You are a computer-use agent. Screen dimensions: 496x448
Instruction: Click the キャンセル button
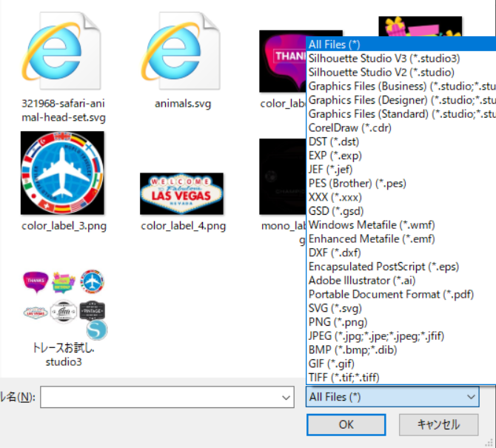[438, 424]
